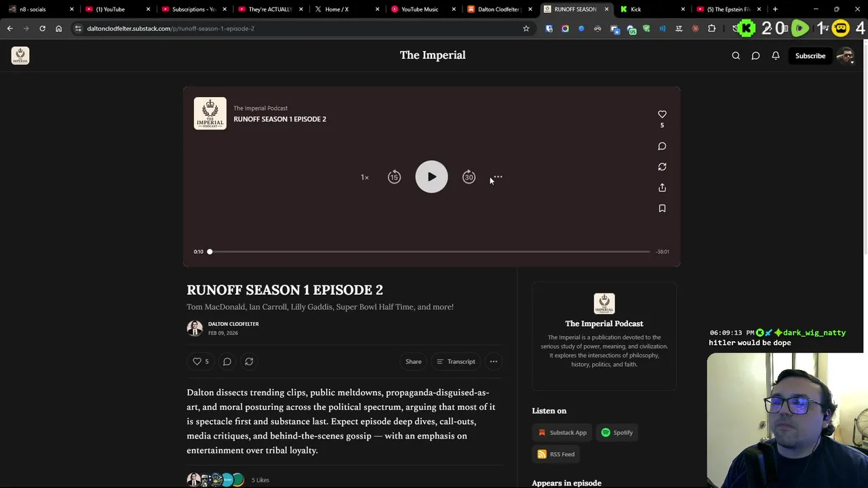The image size is (868, 488).
Task: Go to the browser home page
Action: [x=58, y=28]
